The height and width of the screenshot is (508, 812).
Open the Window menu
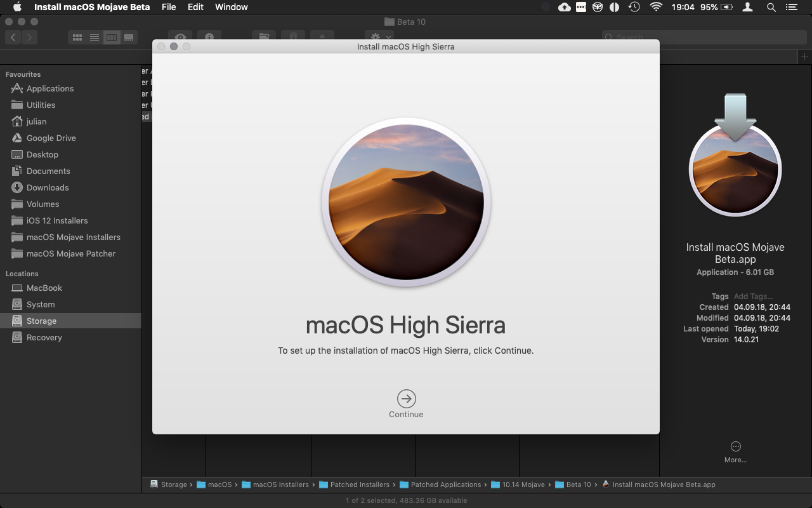(x=232, y=7)
